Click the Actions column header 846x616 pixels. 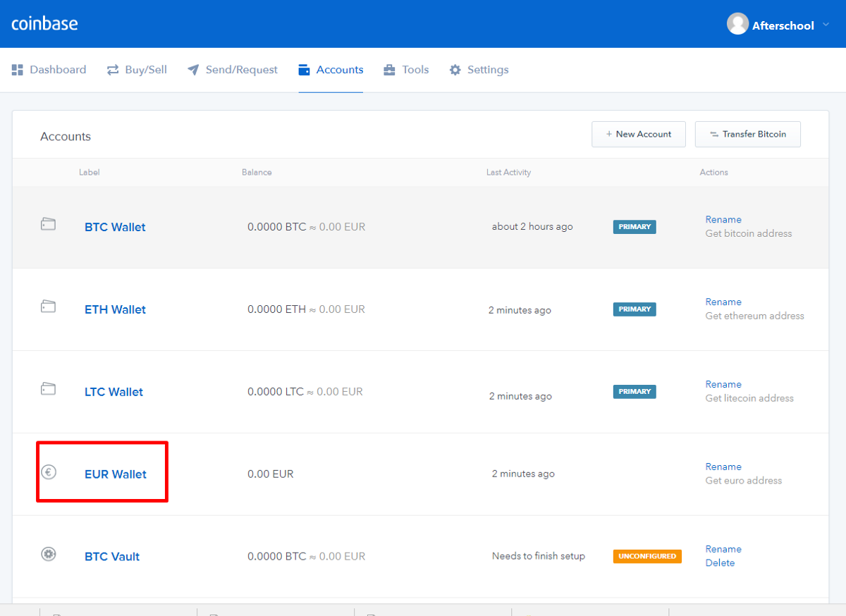713,172
